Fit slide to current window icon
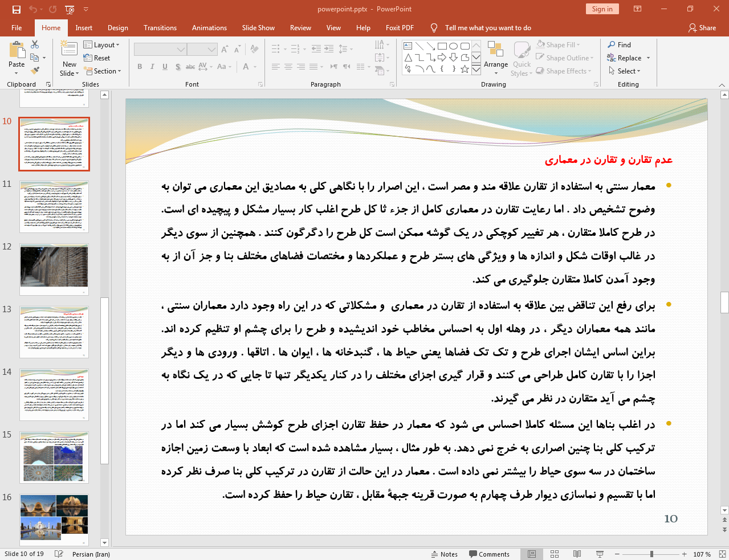729x560 pixels. pos(722,554)
